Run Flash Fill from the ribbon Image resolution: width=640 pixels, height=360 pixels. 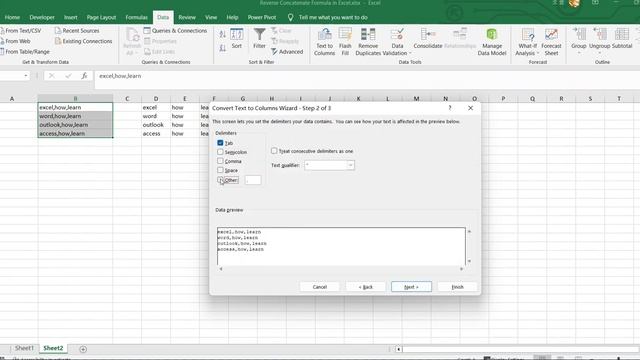pos(345,42)
